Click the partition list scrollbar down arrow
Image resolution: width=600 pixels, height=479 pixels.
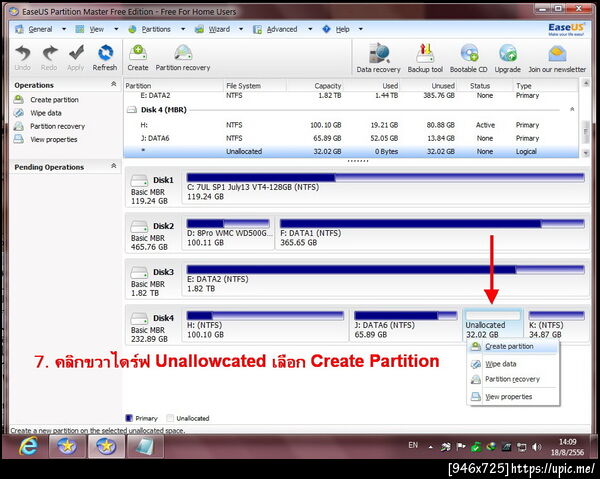[x=585, y=153]
